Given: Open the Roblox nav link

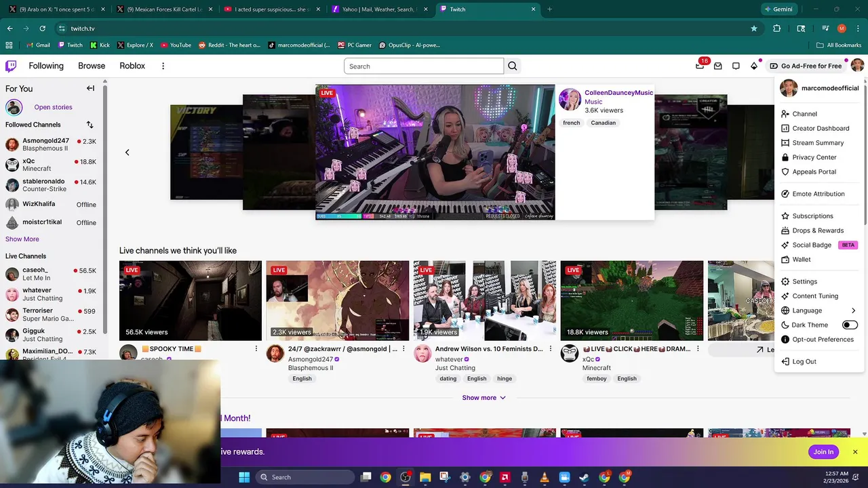Looking at the screenshot, I should tap(132, 66).
